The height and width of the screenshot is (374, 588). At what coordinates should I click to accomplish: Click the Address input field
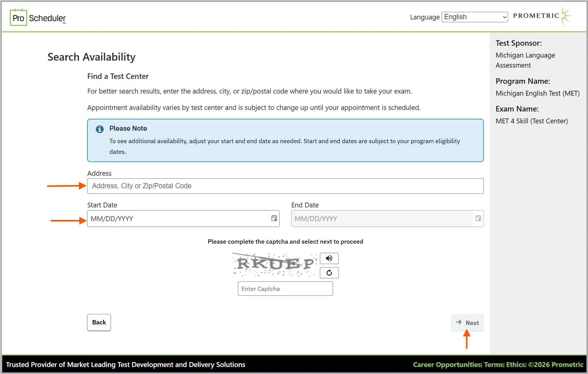[x=285, y=186]
